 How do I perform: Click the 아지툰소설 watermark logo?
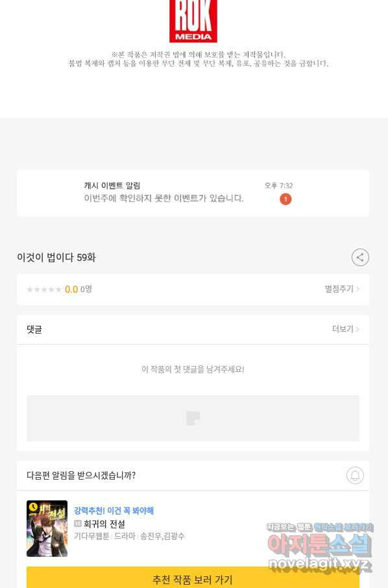coord(320,546)
